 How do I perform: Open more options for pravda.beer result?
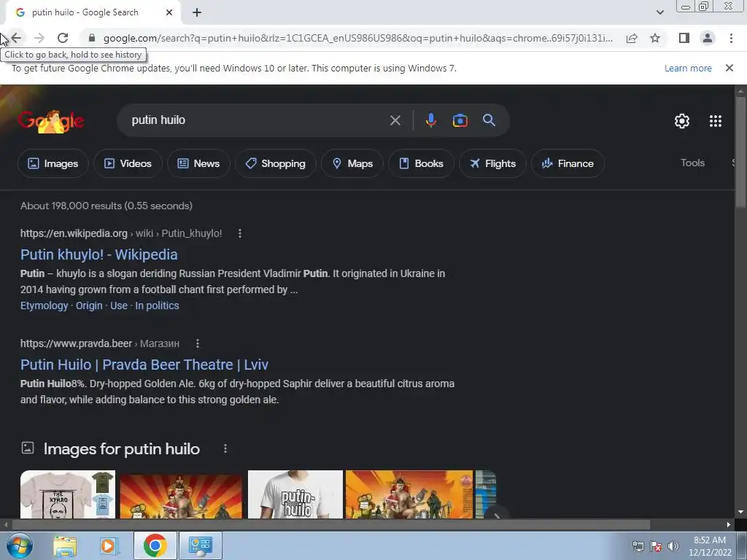[197, 343]
